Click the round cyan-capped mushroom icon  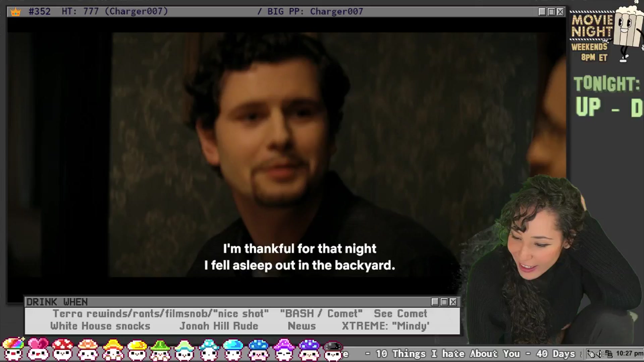tap(233, 349)
